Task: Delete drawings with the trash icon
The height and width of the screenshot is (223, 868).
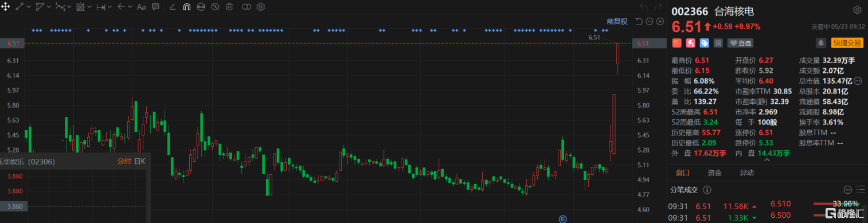Action: (x=229, y=7)
